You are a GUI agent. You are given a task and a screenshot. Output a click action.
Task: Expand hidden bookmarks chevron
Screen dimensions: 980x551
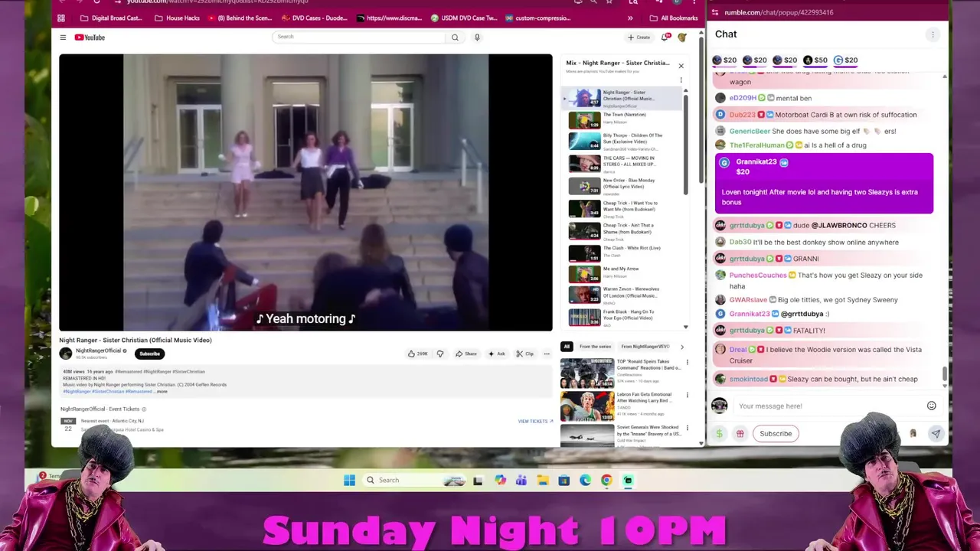(x=630, y=18)
